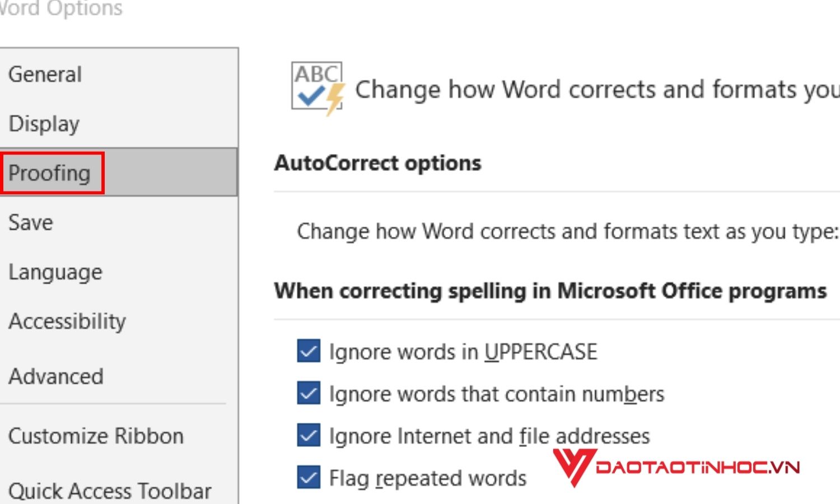Image resolution: width=840 pixels, height=504 pixels.
Task: Click the AutoCorrect options section heading
Action: click(x=377, y=163)
